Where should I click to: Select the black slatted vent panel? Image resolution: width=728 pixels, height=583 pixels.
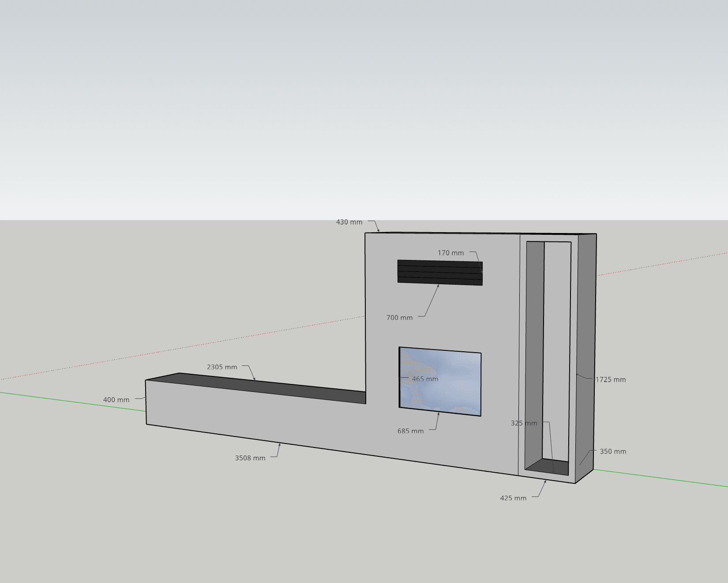pyautogui.click(x=439, y=272)
